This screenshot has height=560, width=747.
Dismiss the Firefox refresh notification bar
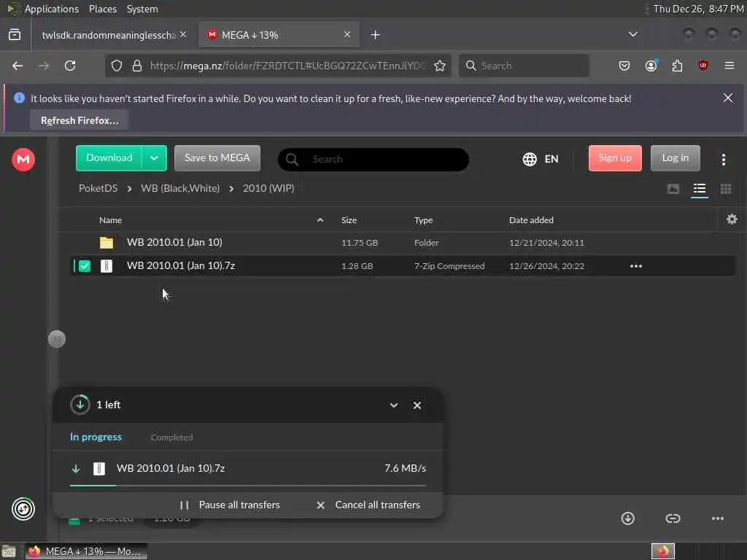tap(727, 98)
